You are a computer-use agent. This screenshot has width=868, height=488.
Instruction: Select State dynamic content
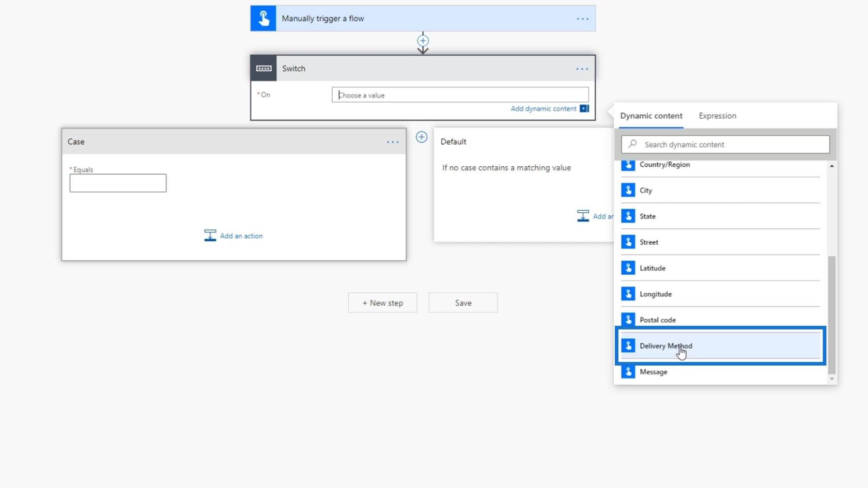tap(720, 216)
